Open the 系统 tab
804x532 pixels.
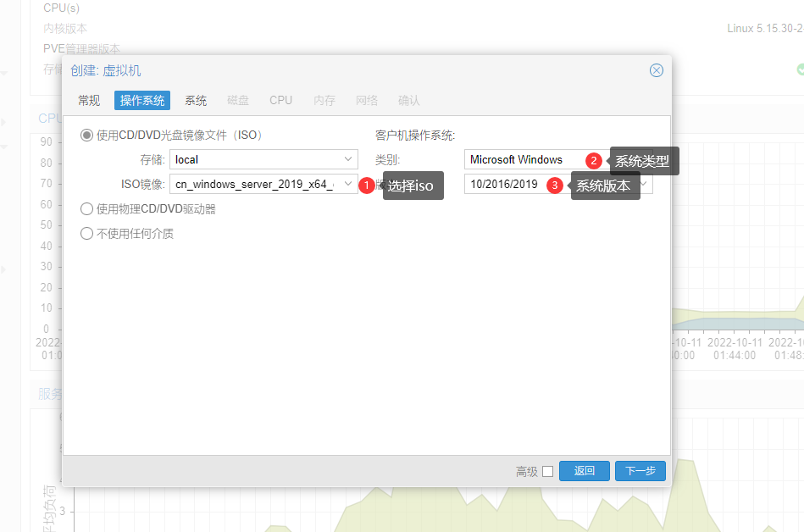point(196,101)
